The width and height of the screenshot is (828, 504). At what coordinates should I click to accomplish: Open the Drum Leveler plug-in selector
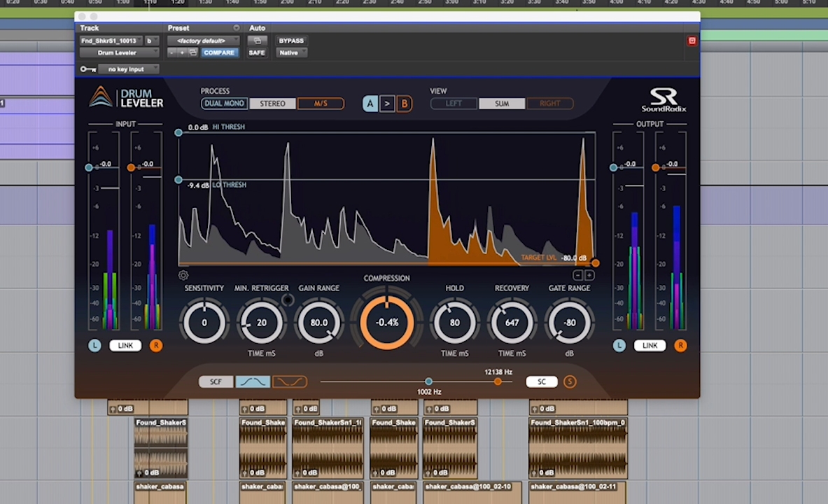coord(120,52)
